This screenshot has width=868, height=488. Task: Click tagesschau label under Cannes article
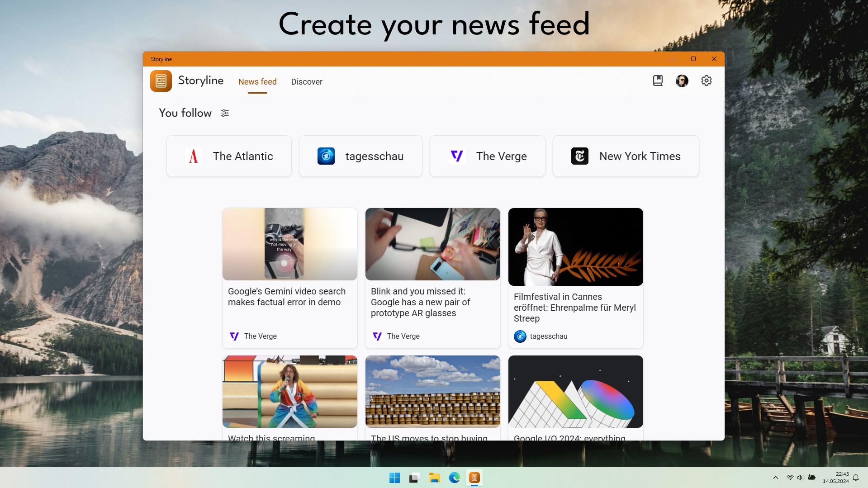point(549,336)
